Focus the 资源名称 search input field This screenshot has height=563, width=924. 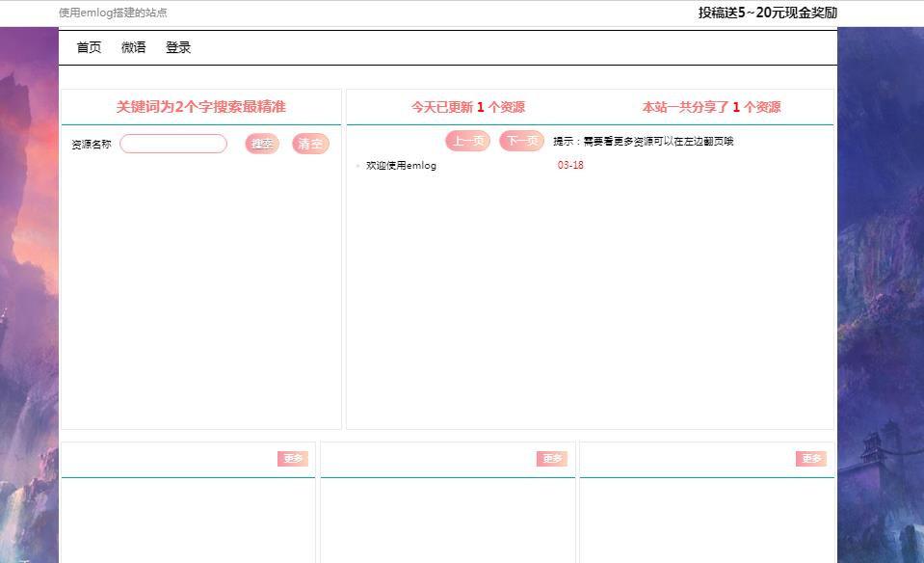[x=173, y=144]
